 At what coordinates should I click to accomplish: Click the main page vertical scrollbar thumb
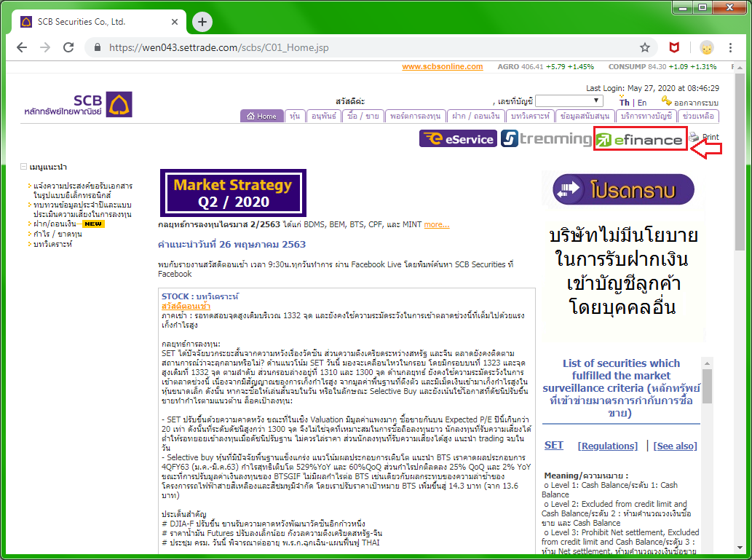tap(740, 161)
